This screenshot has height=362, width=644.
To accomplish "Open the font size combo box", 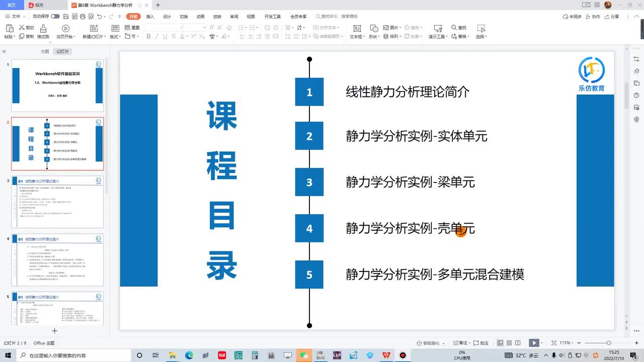I will pos(195,28).
